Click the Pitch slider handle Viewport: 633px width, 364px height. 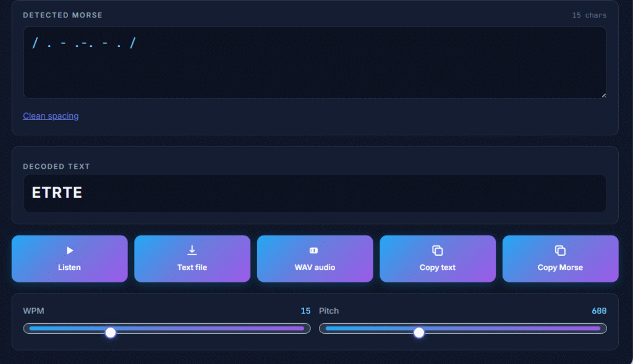click(419, 332)
